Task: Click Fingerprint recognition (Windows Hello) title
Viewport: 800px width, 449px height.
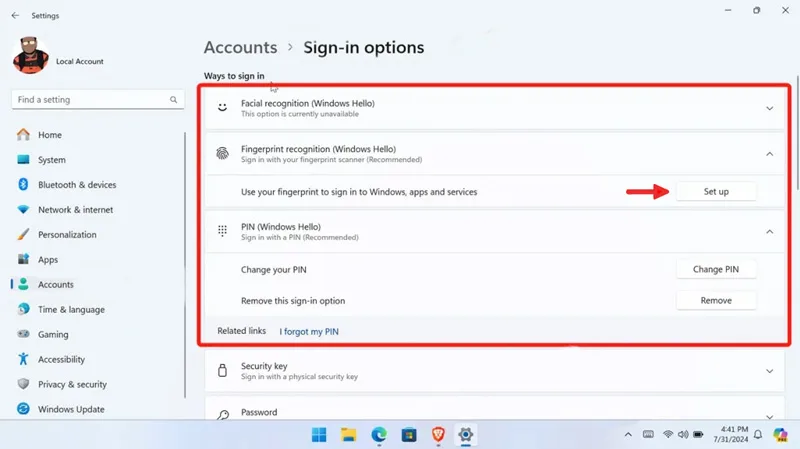Action: [318, 149]
